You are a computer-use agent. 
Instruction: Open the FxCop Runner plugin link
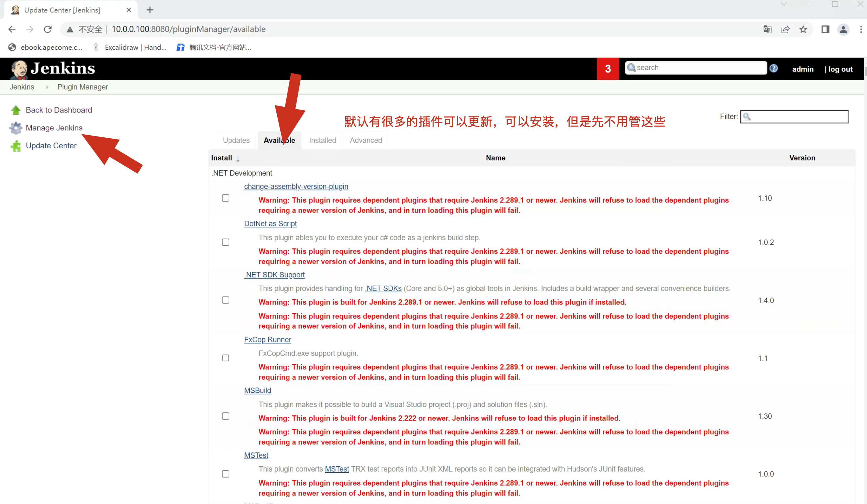click(267, 340)
